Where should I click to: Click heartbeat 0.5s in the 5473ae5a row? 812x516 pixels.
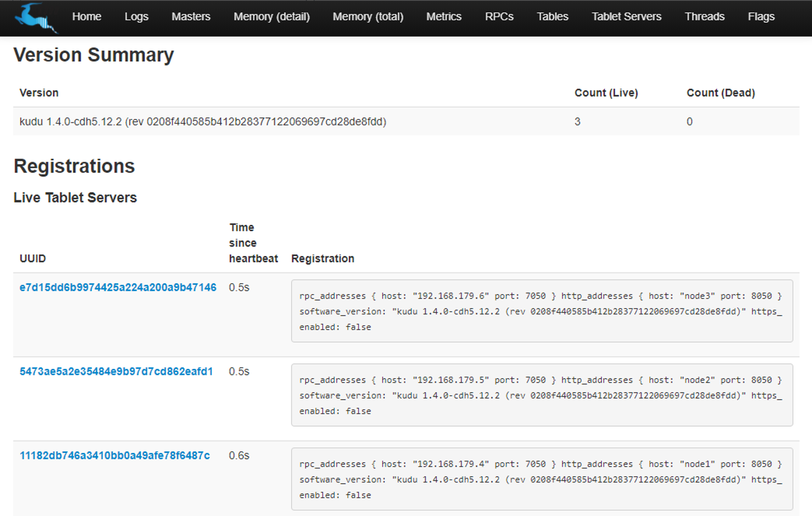(239, 371)
